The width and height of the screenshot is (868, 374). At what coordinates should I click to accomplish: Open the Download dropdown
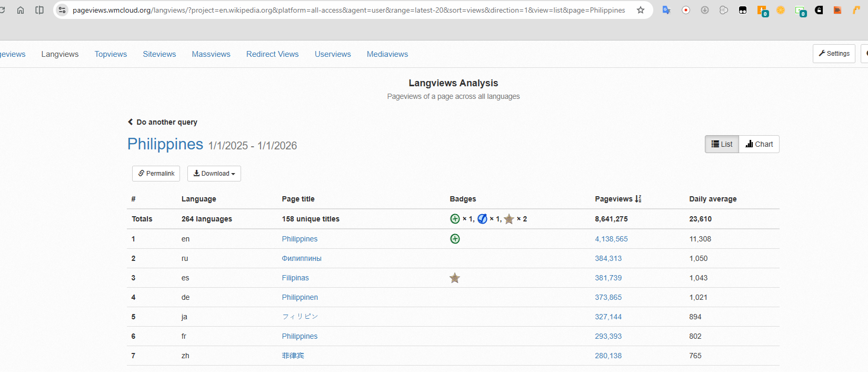point(214,174)
